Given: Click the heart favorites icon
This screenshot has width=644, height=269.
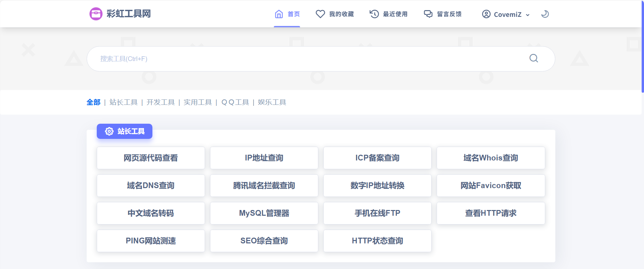Looking at the screenshot, I should click(x=320, y=14).
